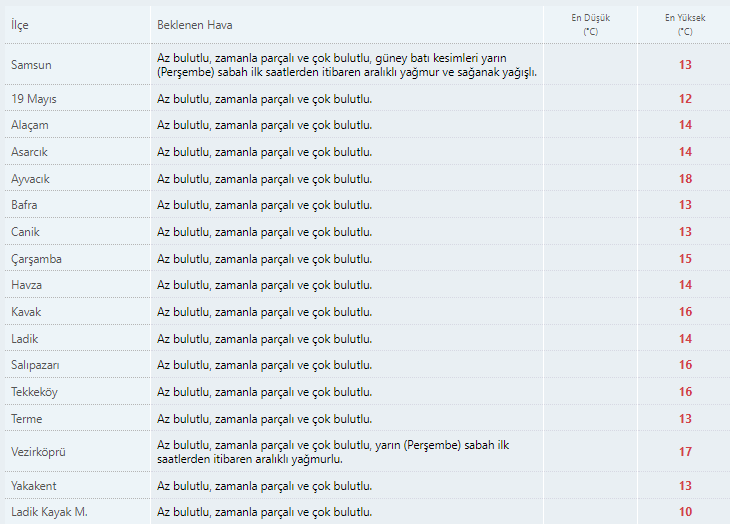Image resolution: width=730 pixels, height=524 pixels.
Task: Click Terme's high temperature 13
Action: [685, 419]
